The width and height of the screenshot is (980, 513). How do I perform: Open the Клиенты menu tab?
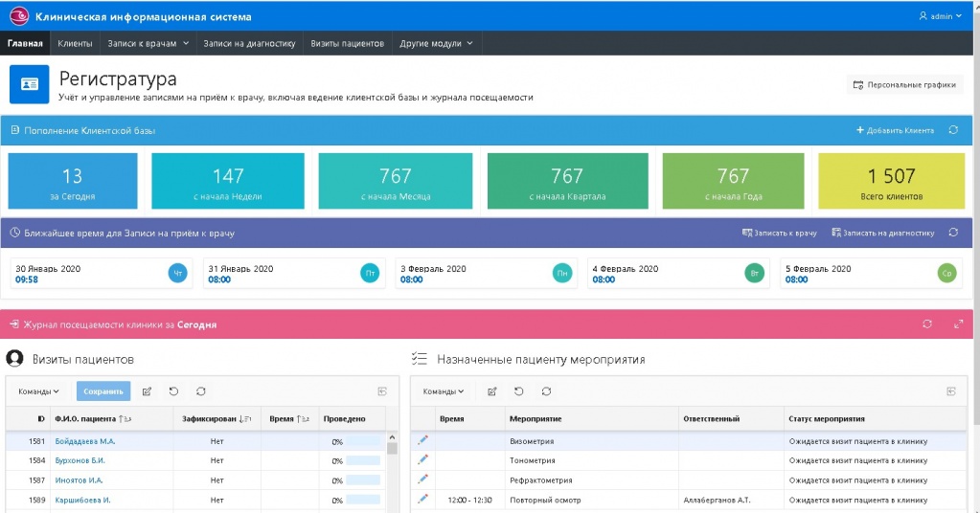tap(75, 44)
